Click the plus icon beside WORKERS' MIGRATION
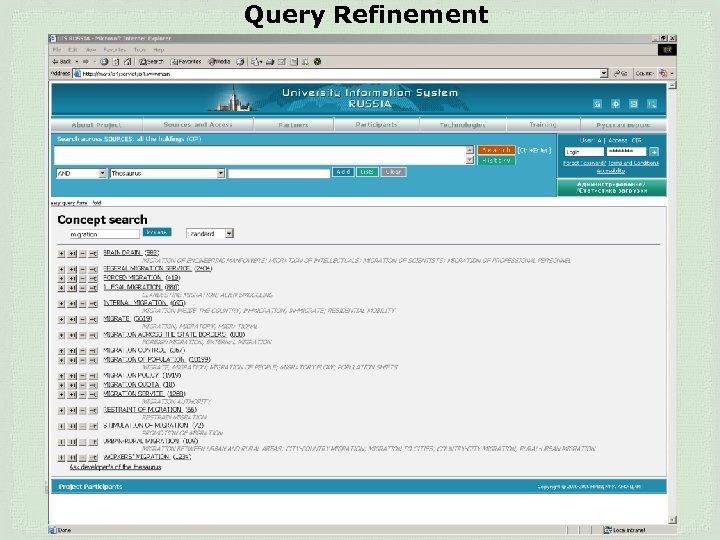The height and width of the screenshot is (540, 720). coord(62,458)
